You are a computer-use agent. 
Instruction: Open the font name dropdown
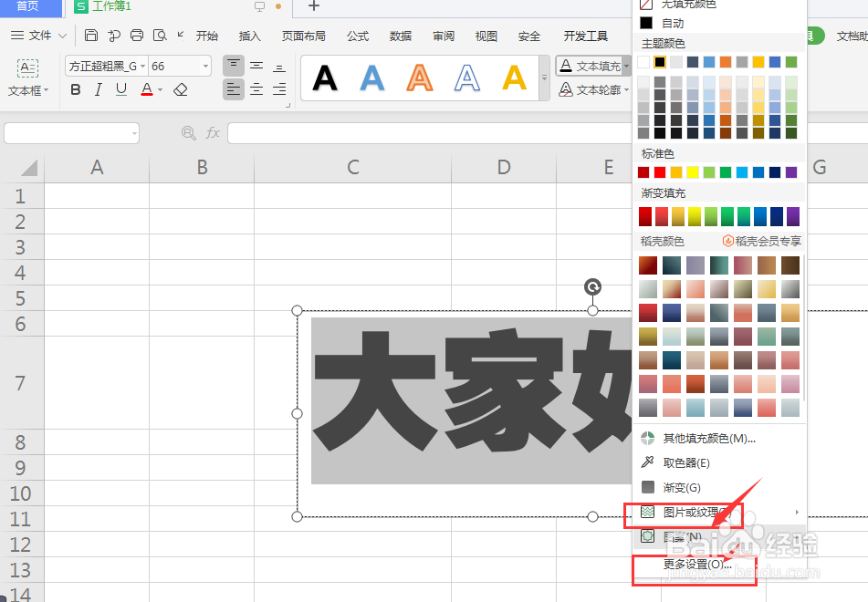tap(142, 65)
